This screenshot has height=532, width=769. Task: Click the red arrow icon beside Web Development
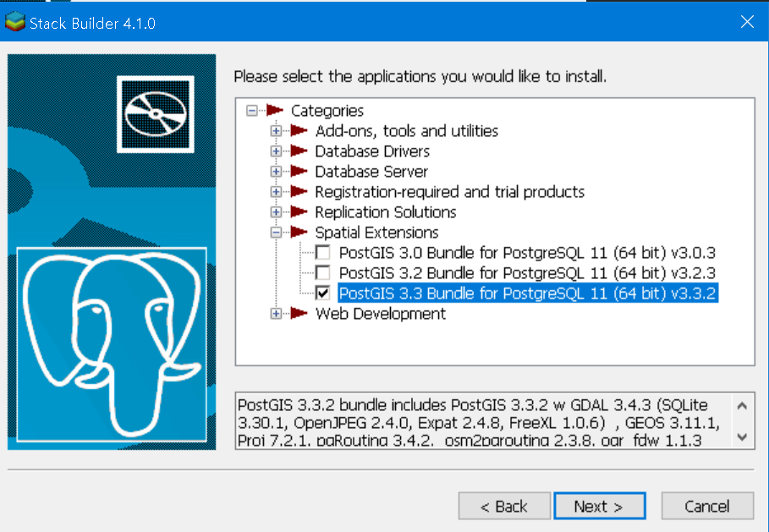[299, 313]
